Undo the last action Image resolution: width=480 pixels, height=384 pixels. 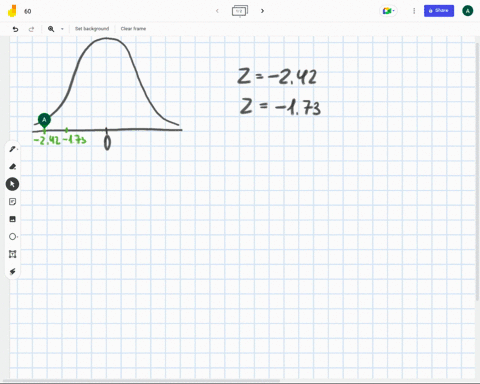click(15, 29)
